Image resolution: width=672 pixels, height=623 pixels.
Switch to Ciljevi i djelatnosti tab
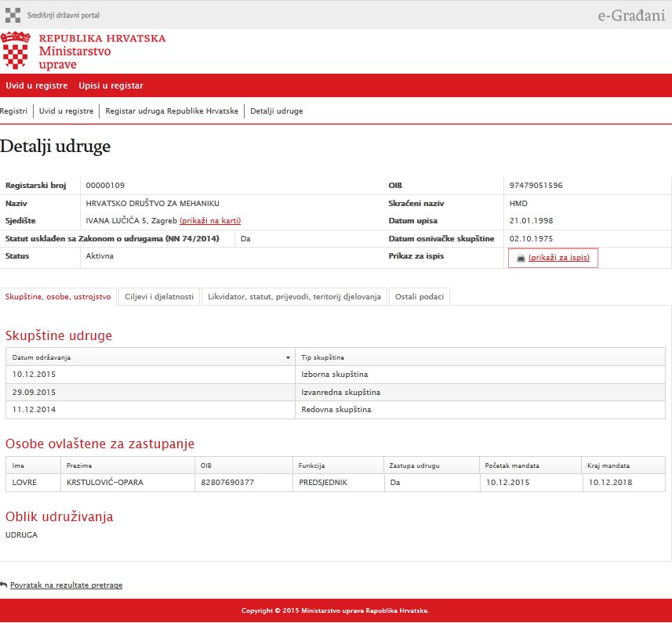(x=159, y=297)
